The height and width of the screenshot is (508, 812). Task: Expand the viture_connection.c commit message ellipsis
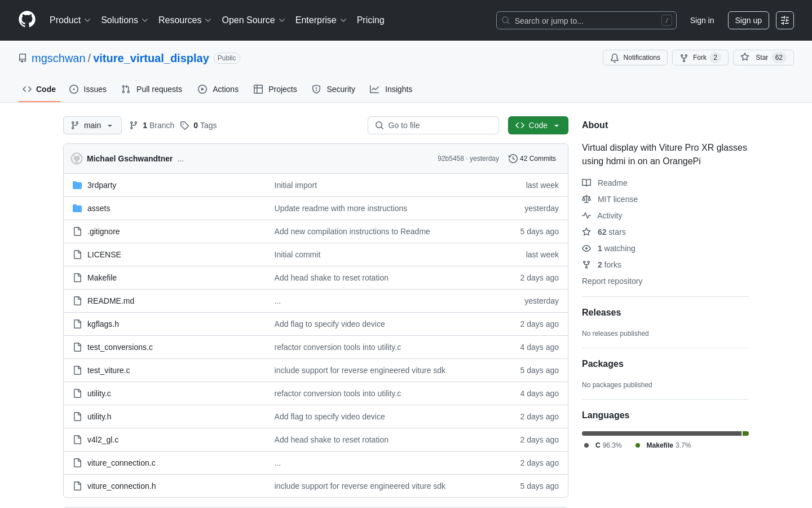pos(277,463)
